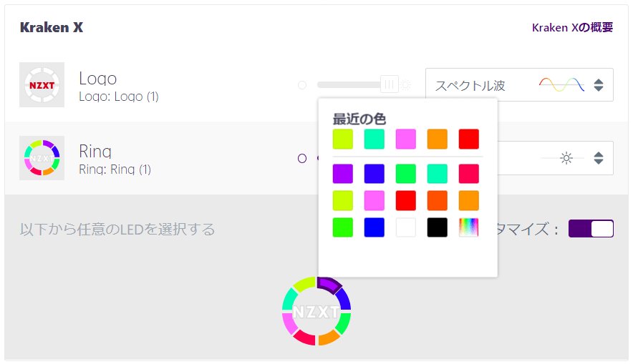Viewport: 633px width, 364px height.
Task: Choose the red-orange palette swatch
Action: (x=438, y=201)
